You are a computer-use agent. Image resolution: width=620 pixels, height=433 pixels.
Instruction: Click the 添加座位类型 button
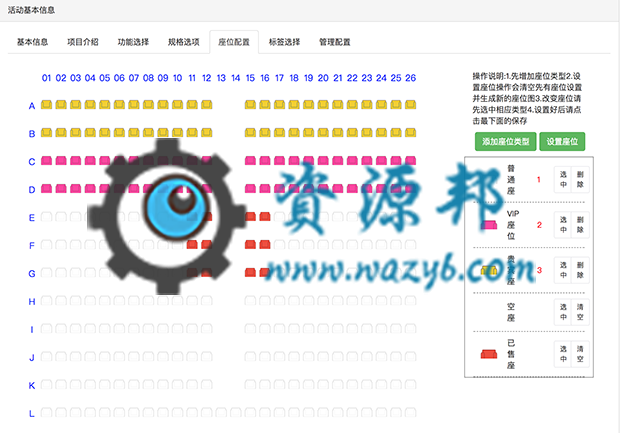coord(505,142)
